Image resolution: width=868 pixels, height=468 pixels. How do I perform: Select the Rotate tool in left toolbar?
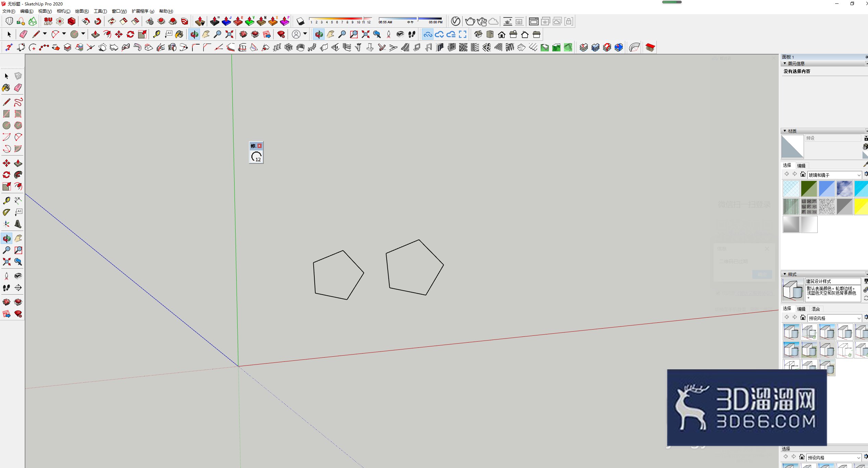[6, 175]
